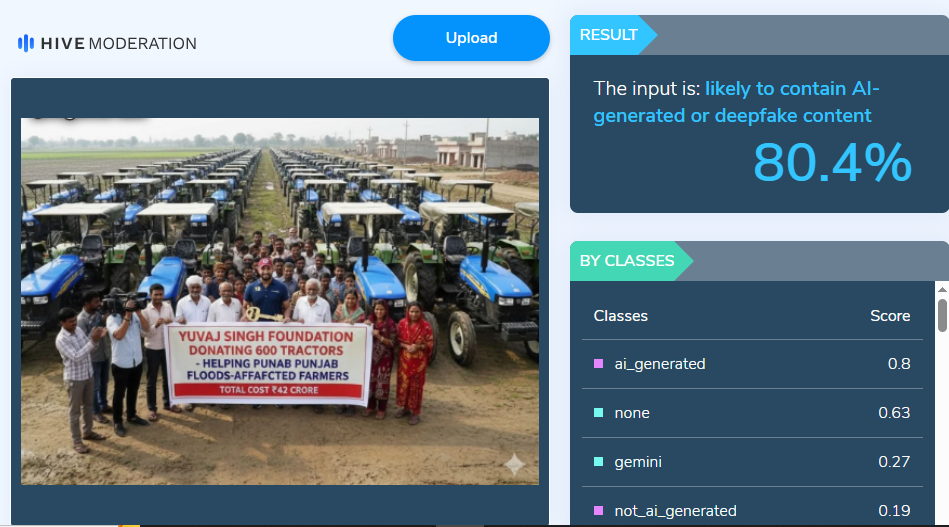Click the classes list scrollbar thumb
Screen dimensions: 949x527
tap(942, 315)
